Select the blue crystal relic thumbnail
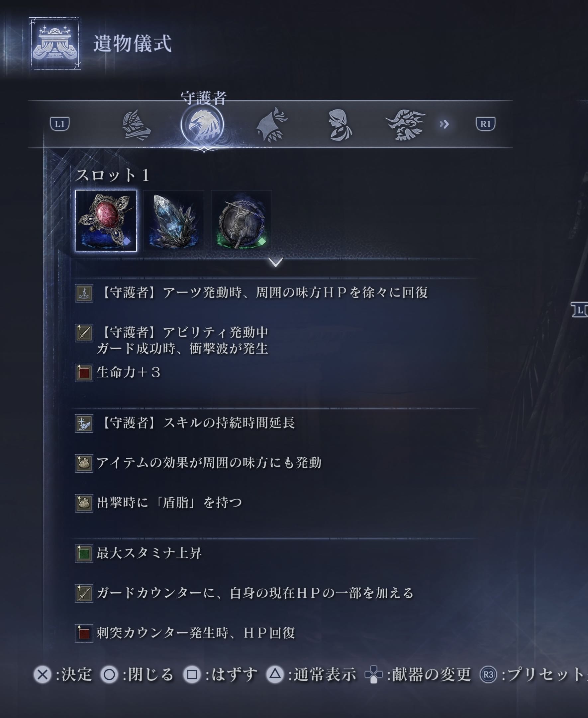Image resolution: width=588 pixels, height=718 pixels. (x=174, y=221)
